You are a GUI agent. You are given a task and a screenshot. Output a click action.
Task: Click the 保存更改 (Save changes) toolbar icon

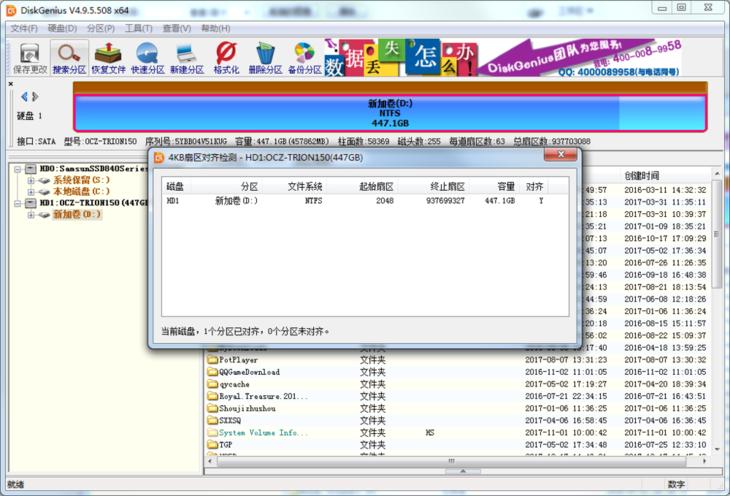(x=29, y=58)
